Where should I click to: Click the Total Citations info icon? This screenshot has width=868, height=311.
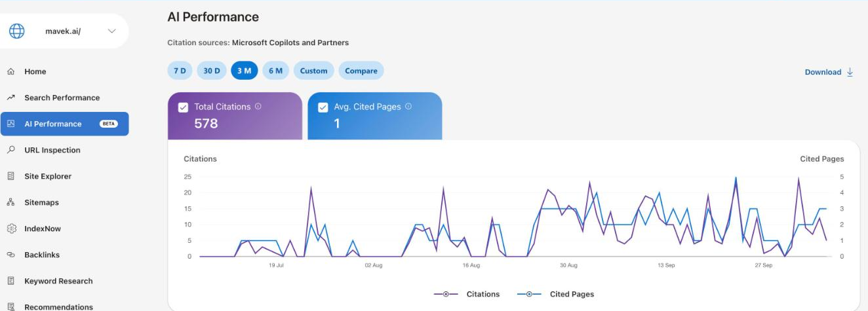[258, 107]
